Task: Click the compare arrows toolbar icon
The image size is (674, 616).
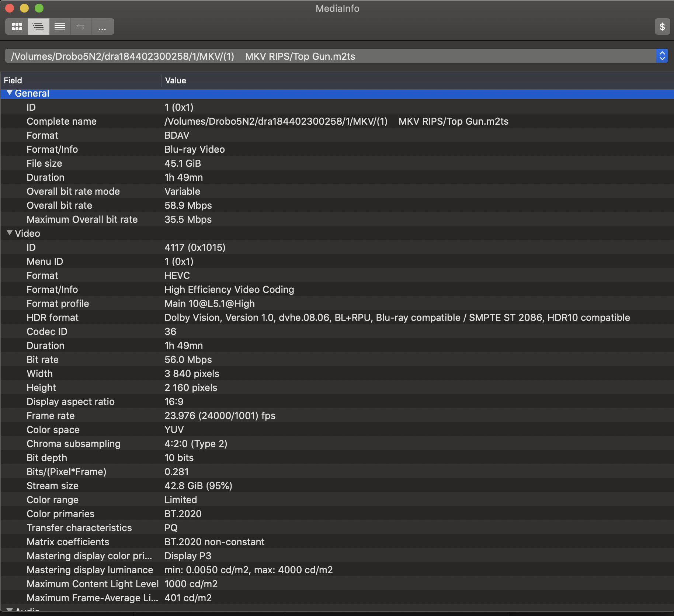Action: (x=81, y=27)
